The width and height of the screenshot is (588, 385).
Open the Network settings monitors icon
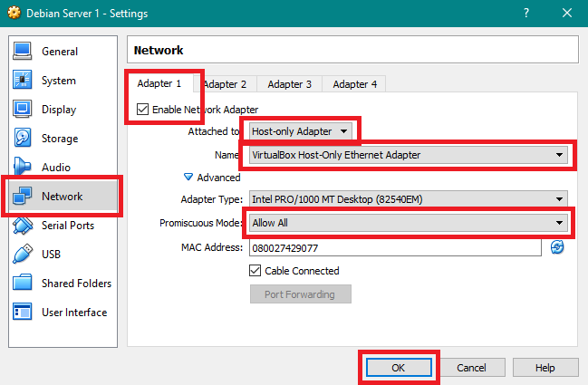[22, 196]
